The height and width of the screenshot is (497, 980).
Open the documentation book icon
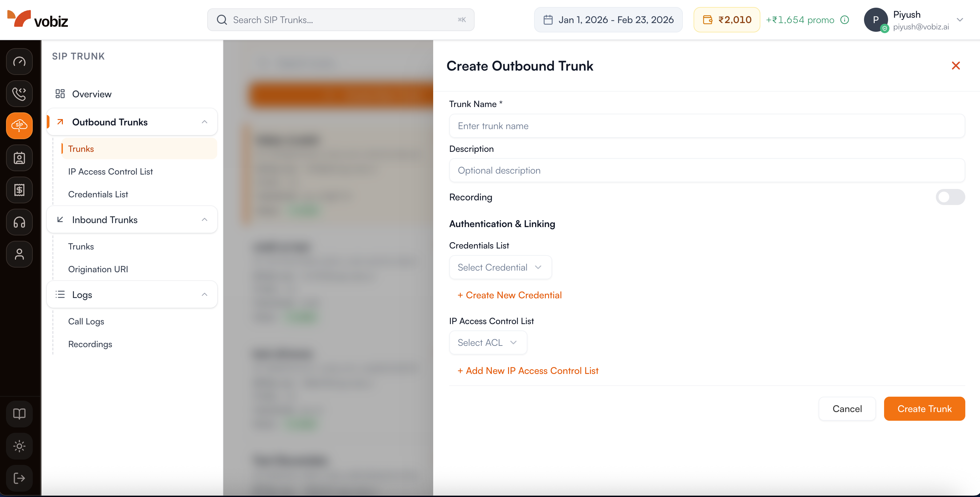(x=19, y=414)
